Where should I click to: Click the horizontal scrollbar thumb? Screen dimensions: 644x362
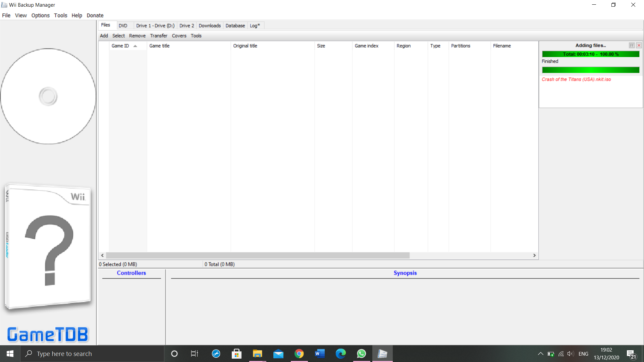pyautogui.click(x=258, y=255)
